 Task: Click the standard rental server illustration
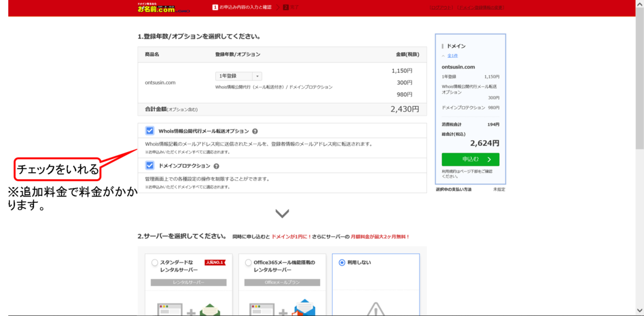pyautogui.click(x=189, y=309)
